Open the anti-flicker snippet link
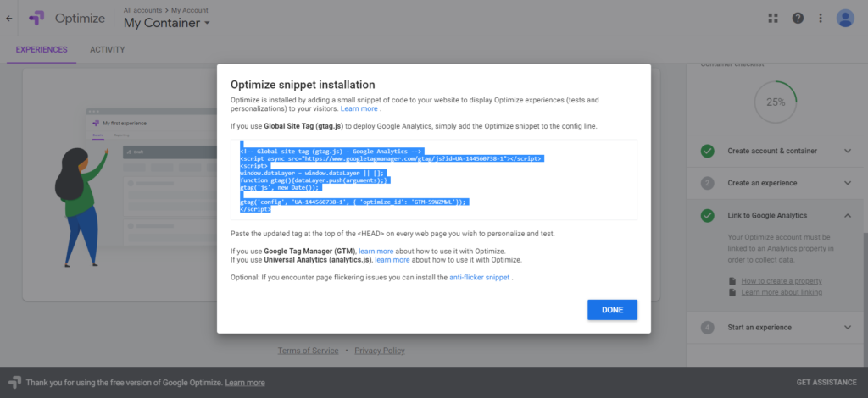868x398 pixels. point(480,277)
